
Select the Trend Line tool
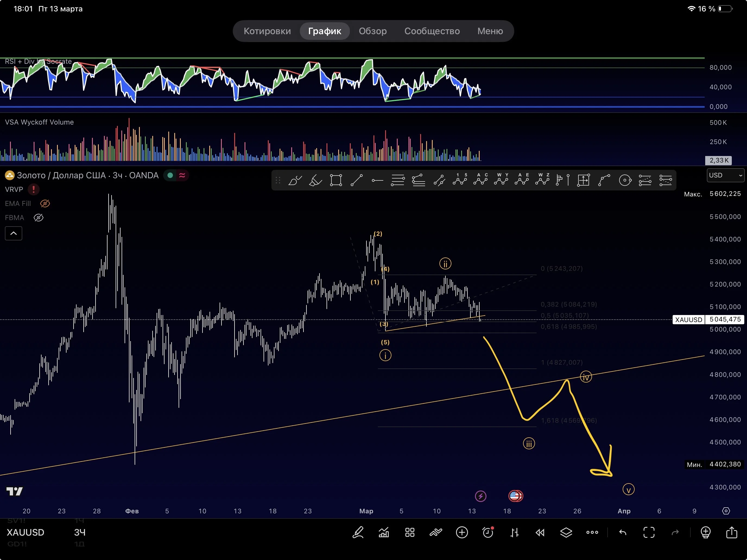pos(357,180)
